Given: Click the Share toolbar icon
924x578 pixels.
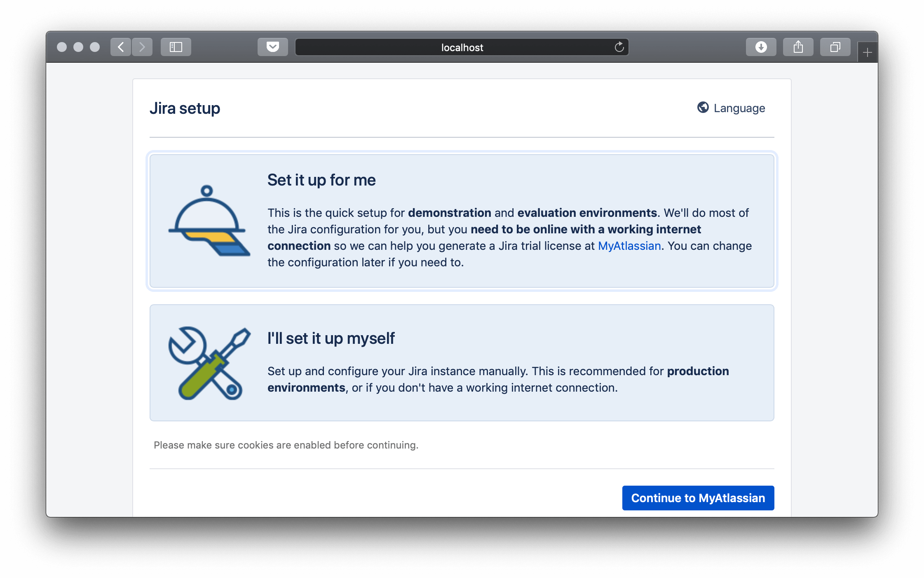Looking at the screenshot, I should (798, 47).
